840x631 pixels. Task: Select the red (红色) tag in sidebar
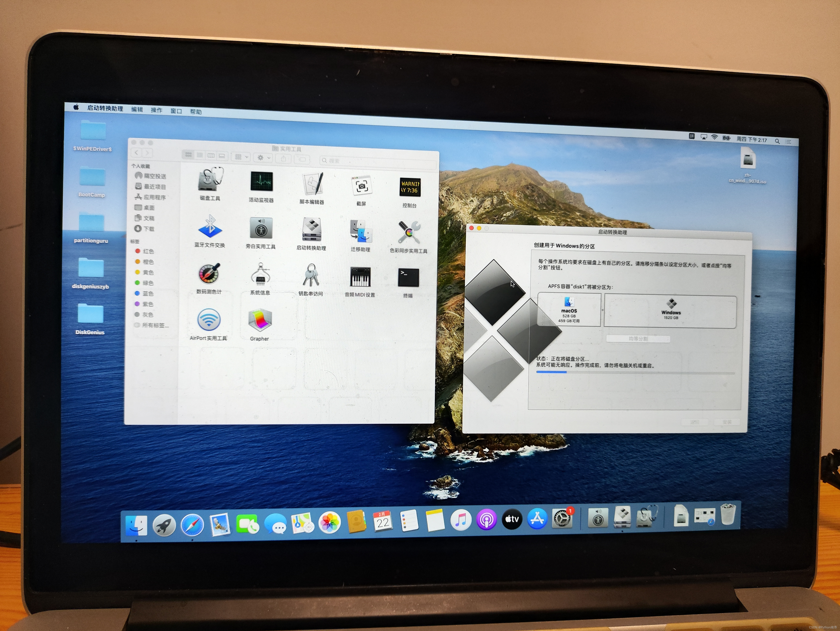click(x=144, y=251)
